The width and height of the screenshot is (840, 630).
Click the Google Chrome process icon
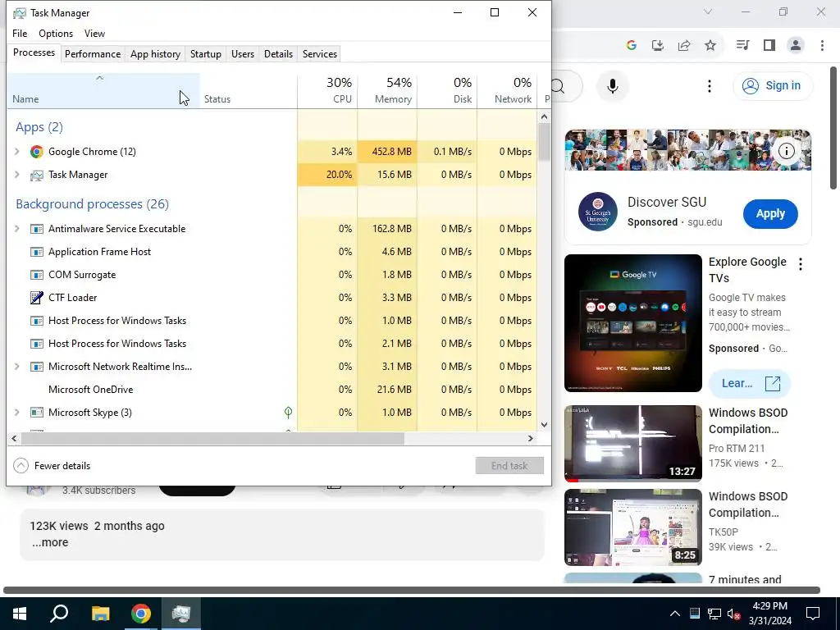[36, 152]
